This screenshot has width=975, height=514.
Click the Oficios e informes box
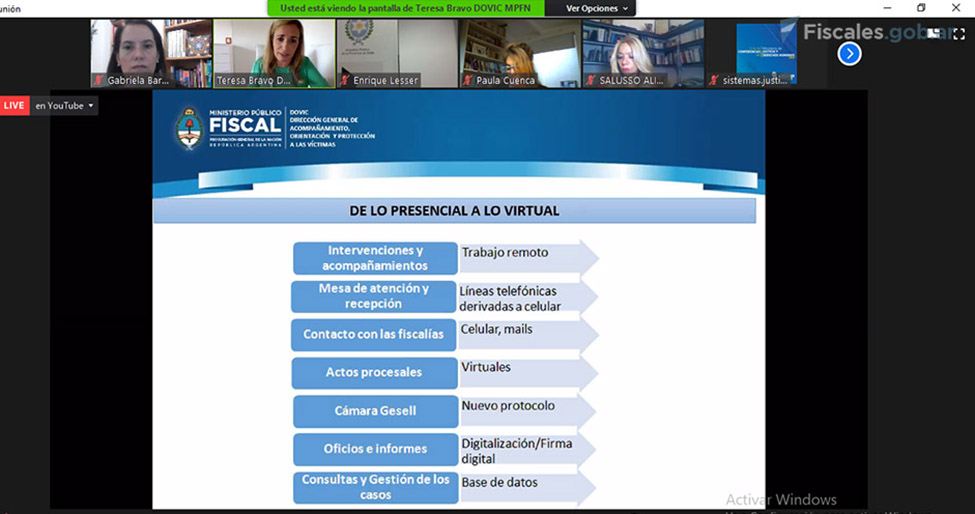pos(375,449)
